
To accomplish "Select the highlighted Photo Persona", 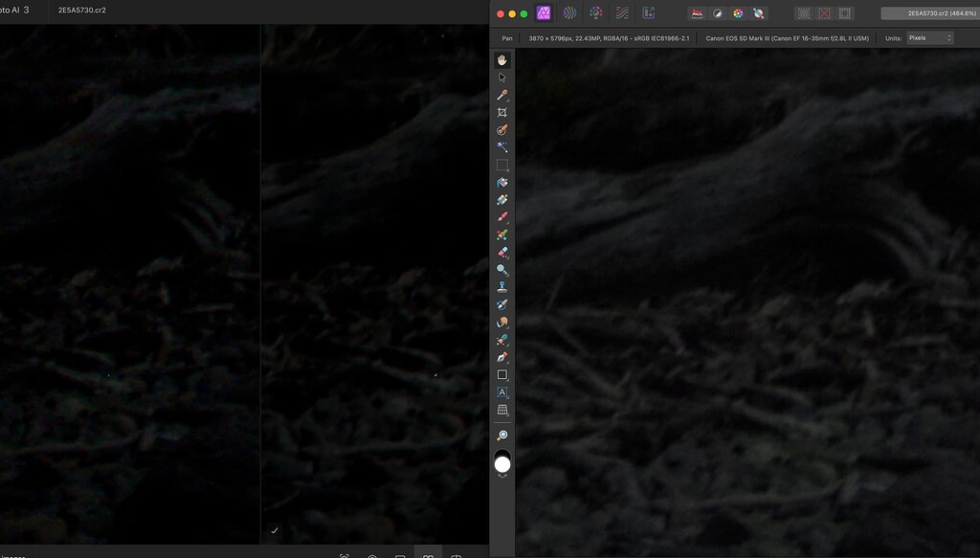I will 543,11.
